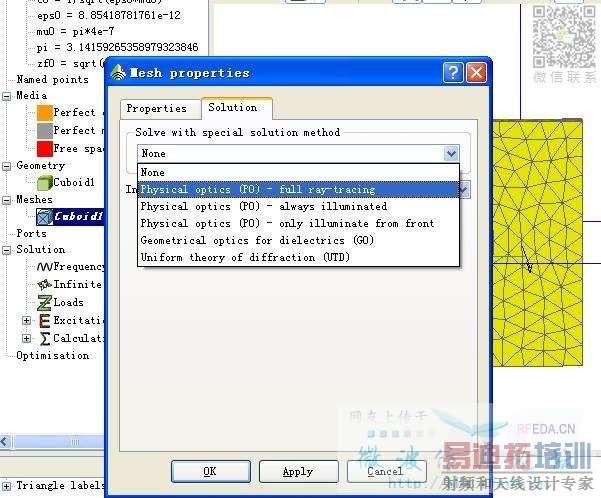Viewport: 601px width, 498px height.
Task: Select Named points in the tree
Action: coord(53,79)
